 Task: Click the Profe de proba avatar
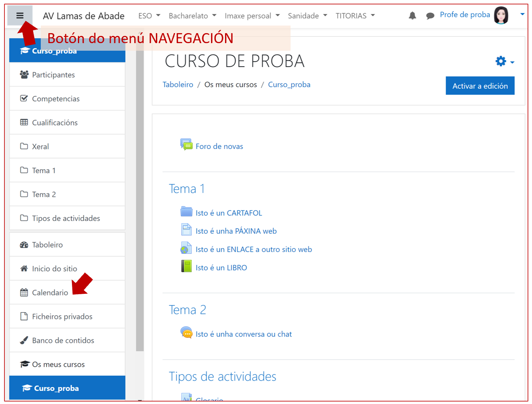[501, 16]
